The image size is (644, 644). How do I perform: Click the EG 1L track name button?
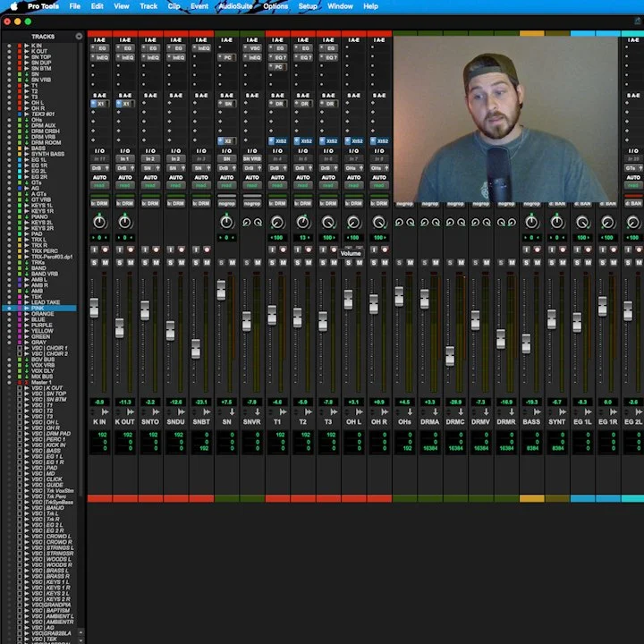point(582,422)
